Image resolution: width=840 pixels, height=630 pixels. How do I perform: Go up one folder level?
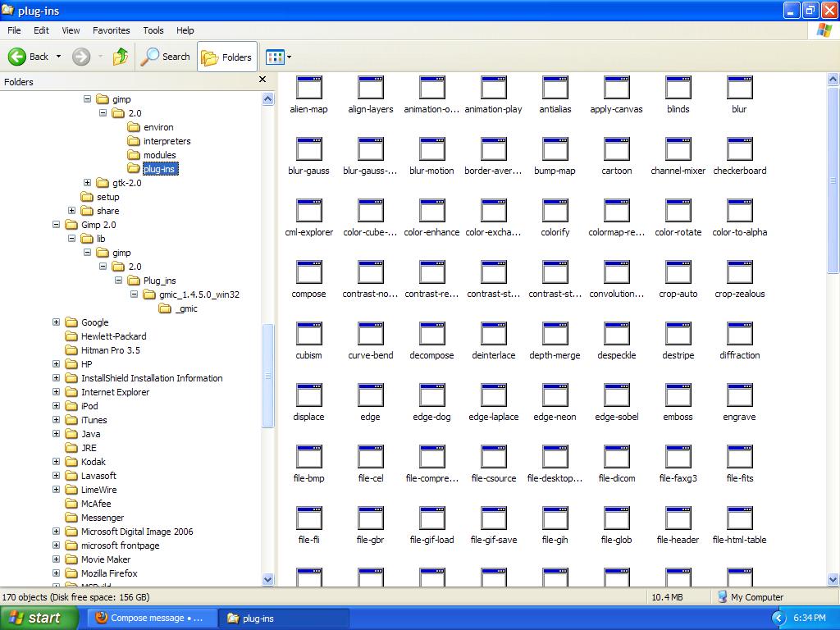tap(121, 57)
